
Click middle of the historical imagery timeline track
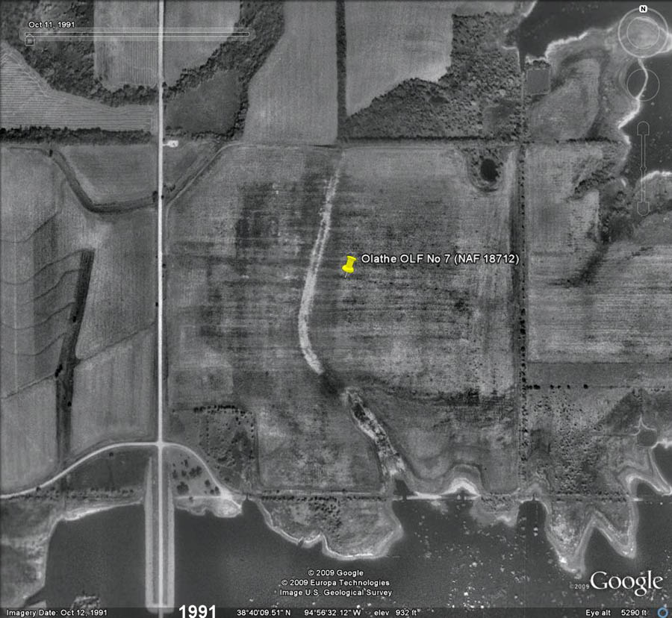[138, 34]
